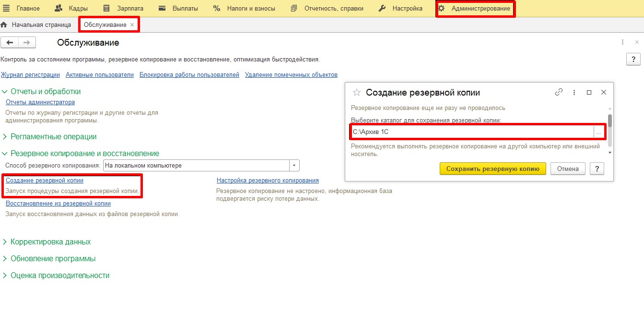Screen dimensions: 644x315
Task: Open help for the Обслуживание form
Action: tap(633, 59)
